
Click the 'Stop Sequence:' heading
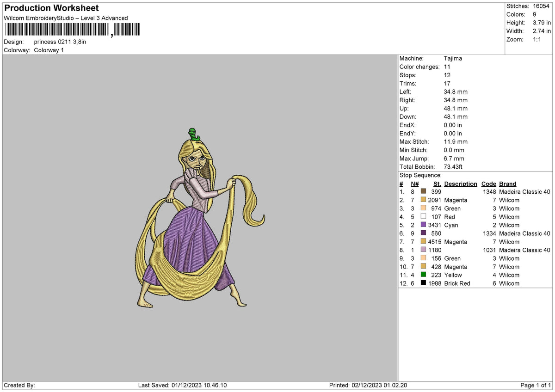420,175
